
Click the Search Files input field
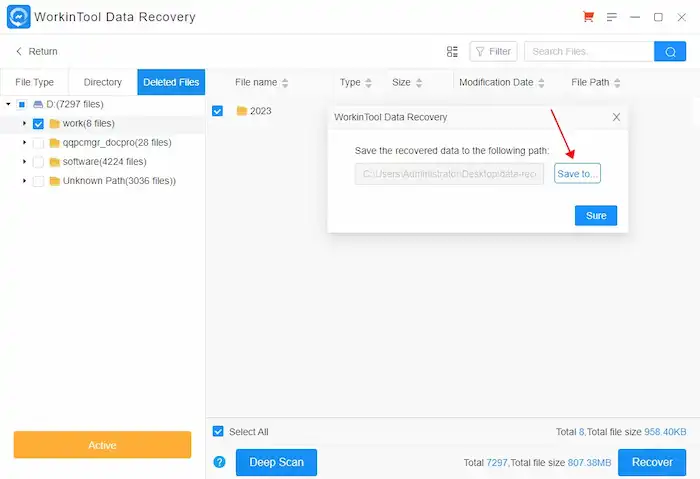click(589, 51)
